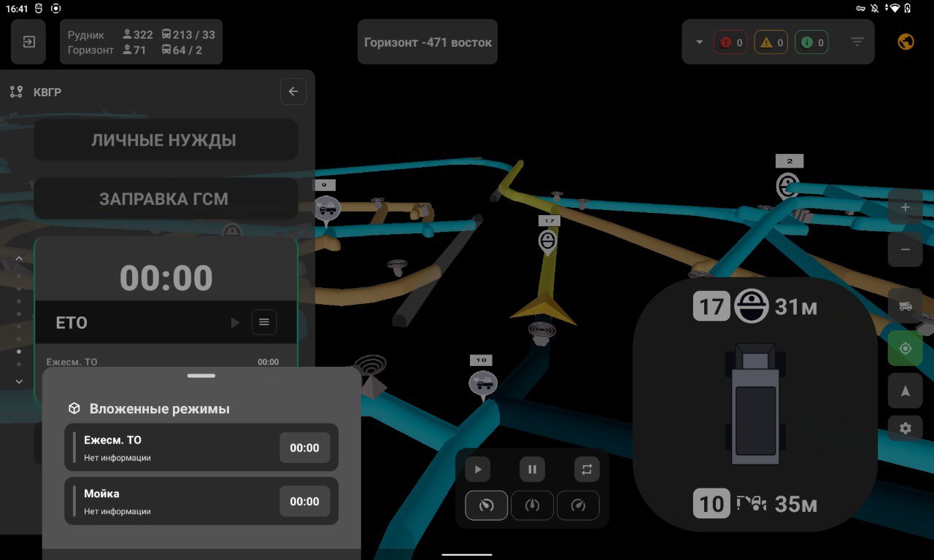
Task: Zoom in with the plus button
Action: click(x=906, y=207)
